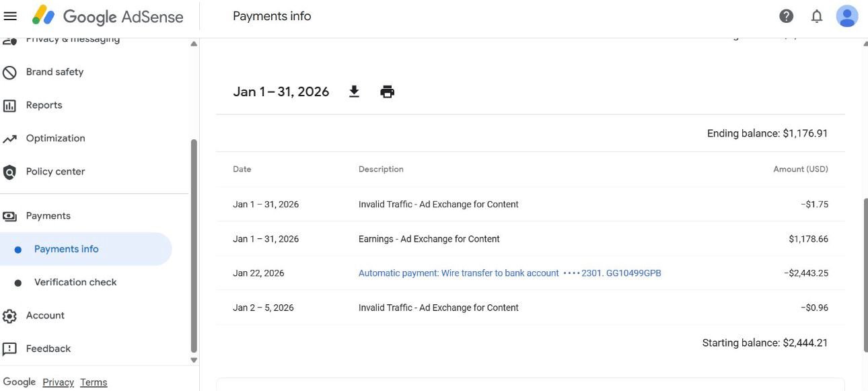Open the navigation hamburger menu
The width and height of the screenshot is (868, 391).
point(10,15)
